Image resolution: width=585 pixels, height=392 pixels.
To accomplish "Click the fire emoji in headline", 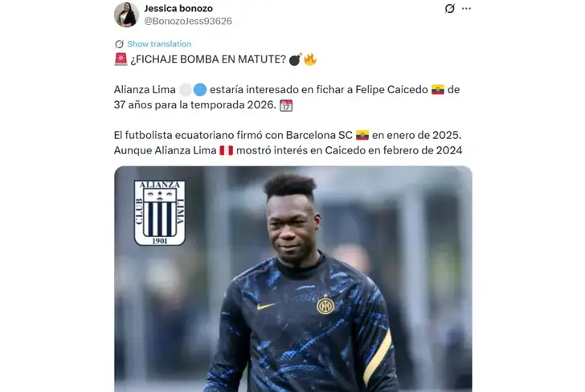I will point(310,59).
